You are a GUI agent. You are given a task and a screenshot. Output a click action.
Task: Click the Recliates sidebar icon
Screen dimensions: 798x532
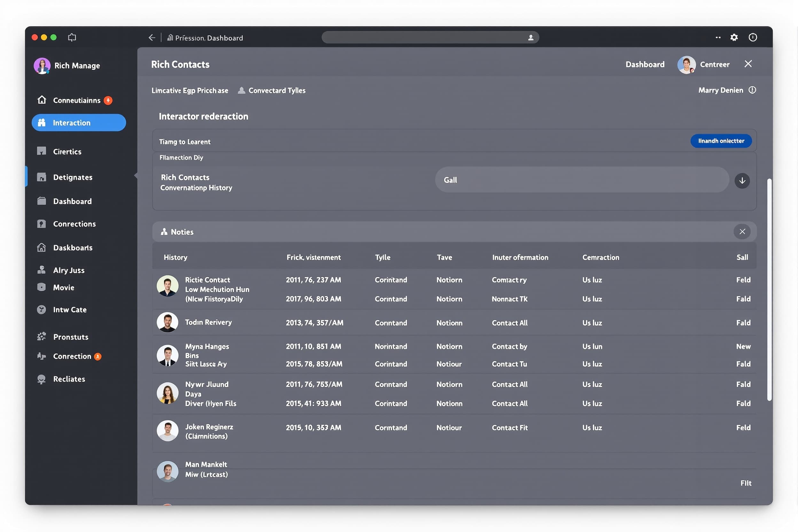41,379
